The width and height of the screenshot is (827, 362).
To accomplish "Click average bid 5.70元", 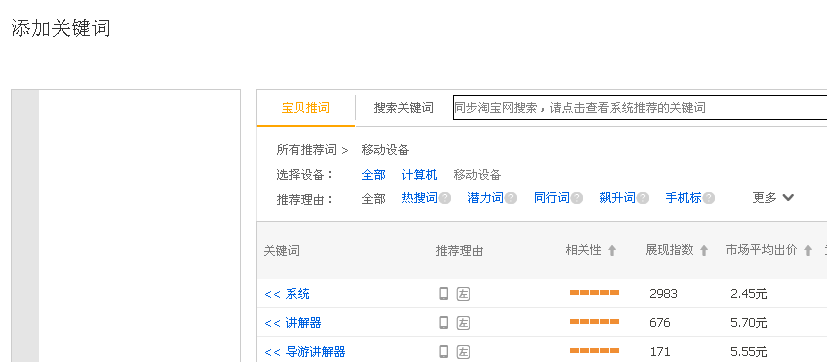I will tap(749, 322).
